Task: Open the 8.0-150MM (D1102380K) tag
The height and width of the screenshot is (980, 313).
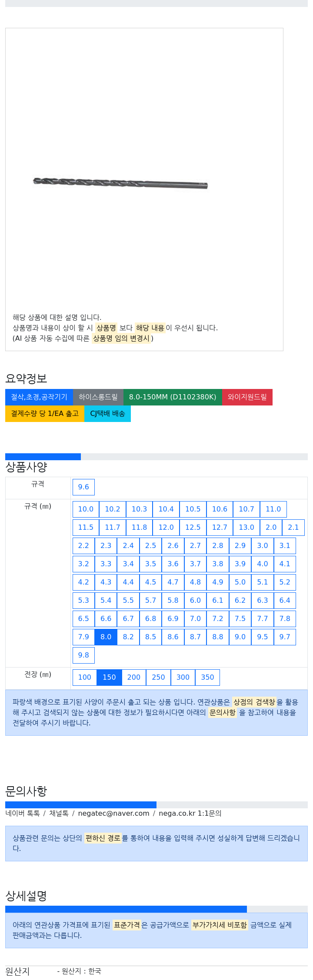Action: tap(173, 397)
